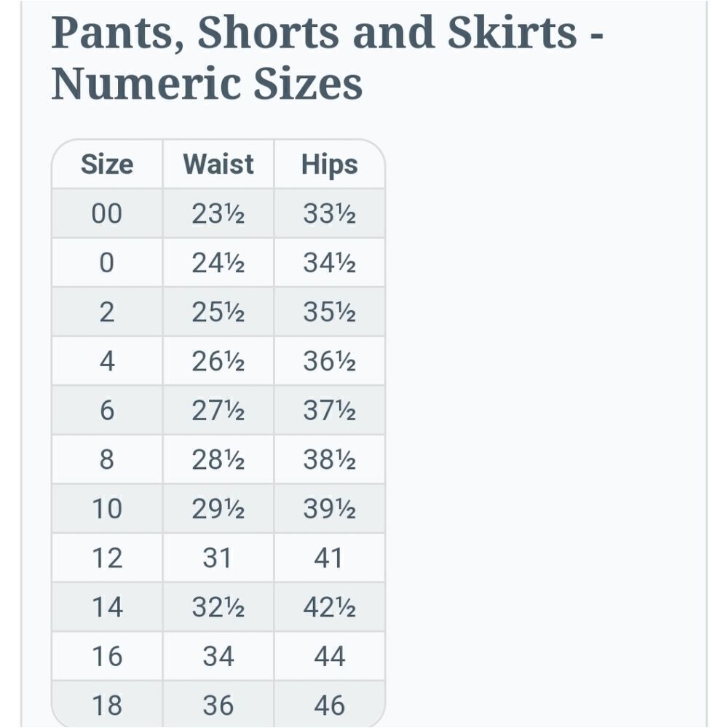The height and width of the screenshot is (728, 728).
Task: Click the size 0 row label
Action: pos(107,263)
